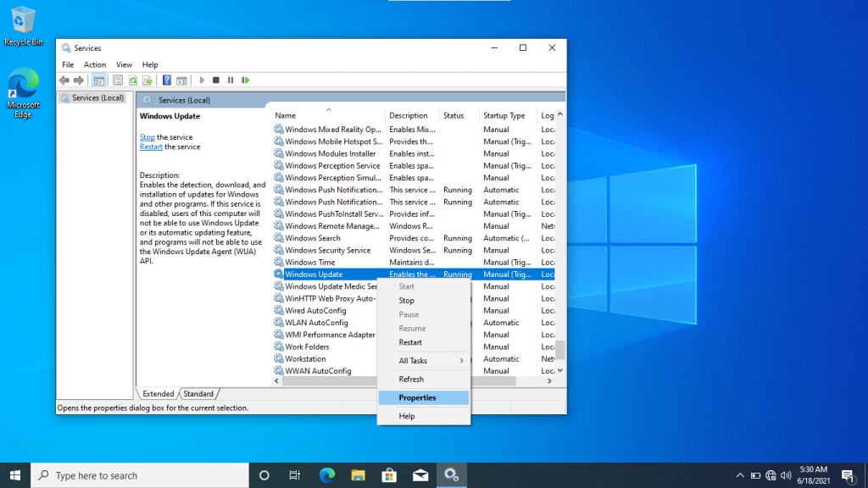Select the Microsoft Edge desktop shortcut
This screenshot has width=868, height=488.
(x=23, y=93)
